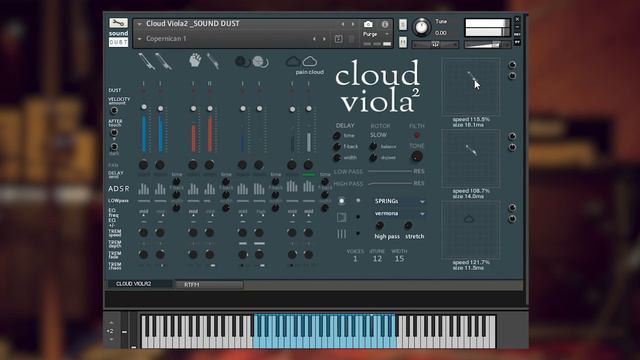Toggle the FILTH red LED
The image size is (640, 360).
pyautogui.click(x=417, y=135)
